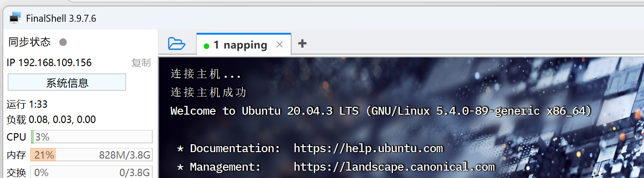Open 系统信息 system info button

pyautogui.click(x=67, y=83)
